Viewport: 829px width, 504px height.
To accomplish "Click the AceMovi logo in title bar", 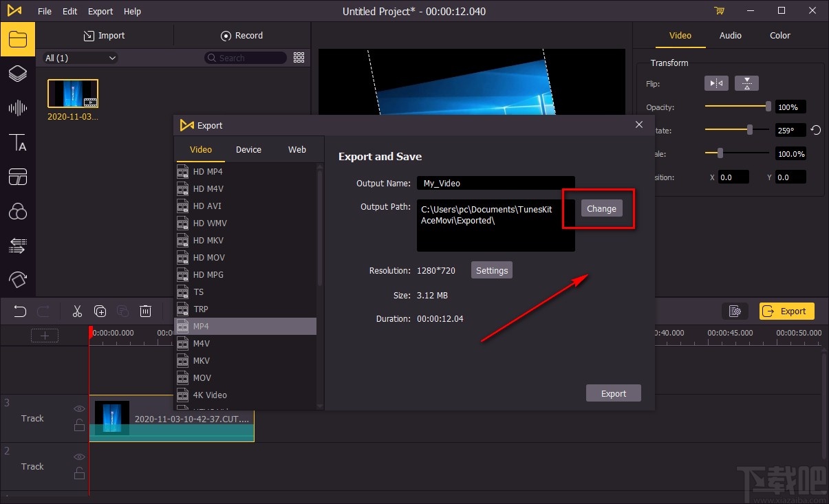I will point(14,11).
